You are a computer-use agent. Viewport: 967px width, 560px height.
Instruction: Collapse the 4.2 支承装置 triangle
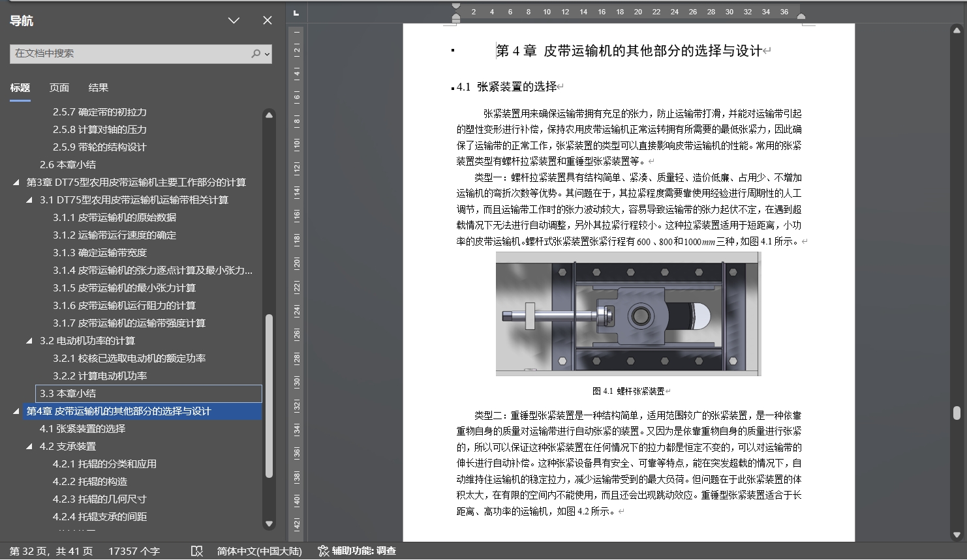point(29,447)
